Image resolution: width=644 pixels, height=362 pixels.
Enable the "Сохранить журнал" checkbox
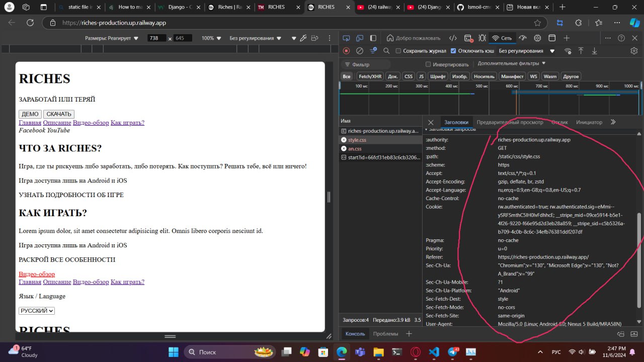coord(398,51)
